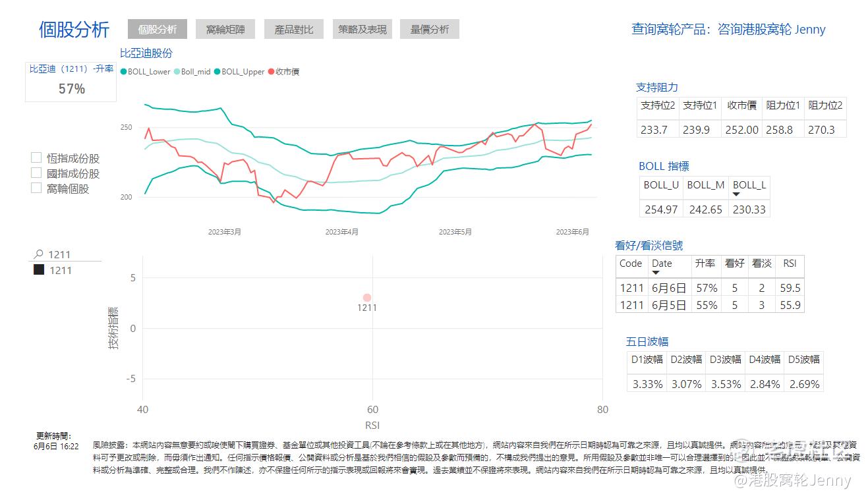Switch to the 窩輪矩陣 tab
The height and width of the screenshot is (500, 868).
[225, 29]
